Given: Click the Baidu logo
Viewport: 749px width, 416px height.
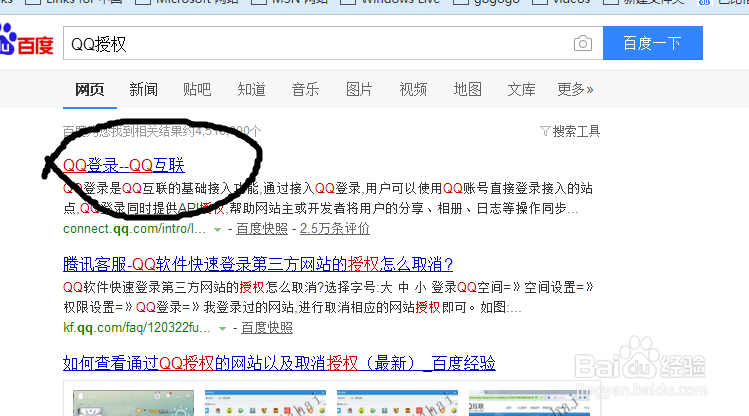Looking at the screenshot, I should (26, 40).
